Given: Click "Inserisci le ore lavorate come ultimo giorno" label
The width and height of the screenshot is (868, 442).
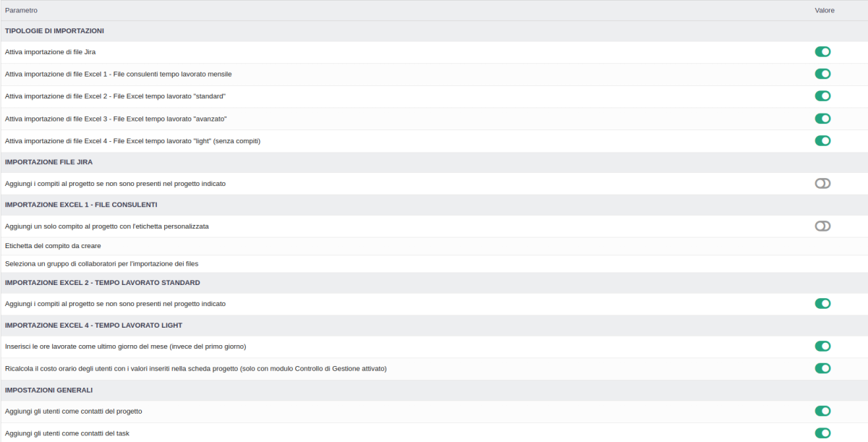Looking at the screenshot, I should click(x=126, y=347).
